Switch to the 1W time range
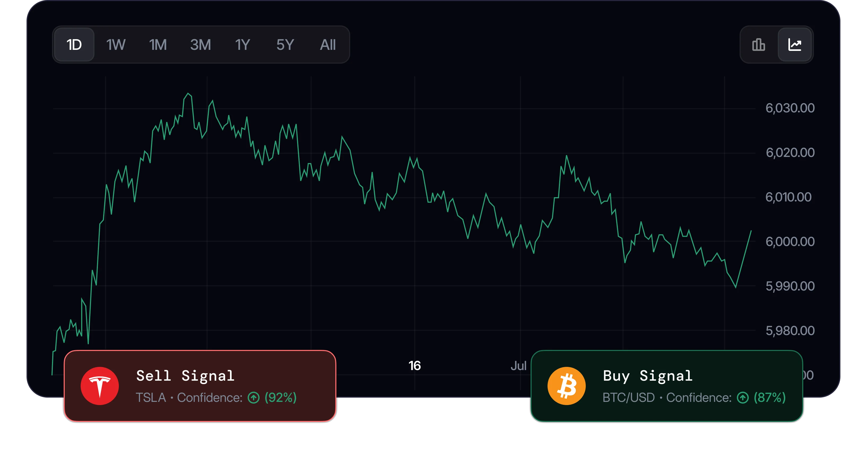 pyautogui.click(x=116, y=45)
